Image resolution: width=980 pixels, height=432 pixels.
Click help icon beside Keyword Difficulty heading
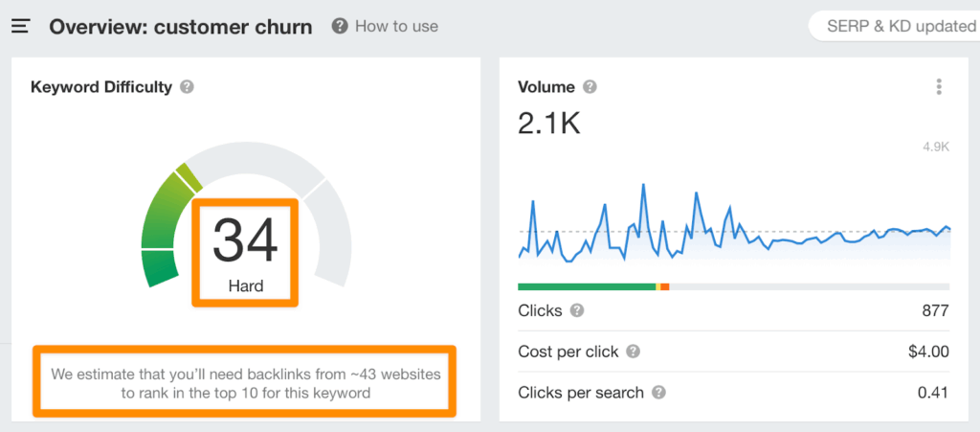(x=187, y=87)
